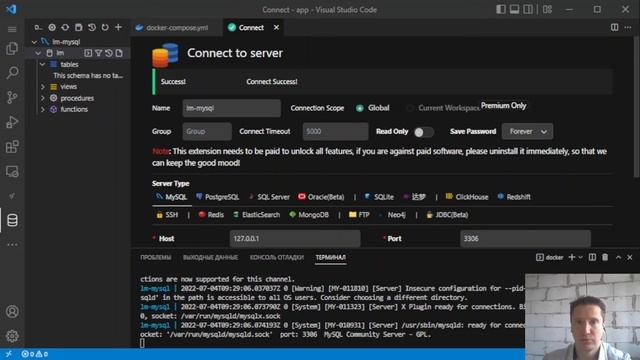Open the Remote Explorer view
This screenshot has width=640, height=360.
point(12,171)
